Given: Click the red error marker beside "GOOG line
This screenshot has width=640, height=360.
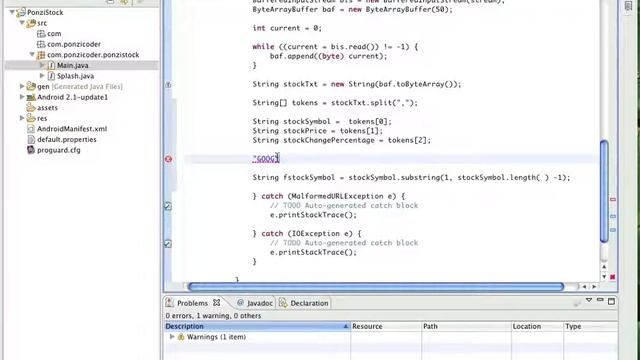Looking at the screenshot, I should pyautogui.click(x=168, y=159).
